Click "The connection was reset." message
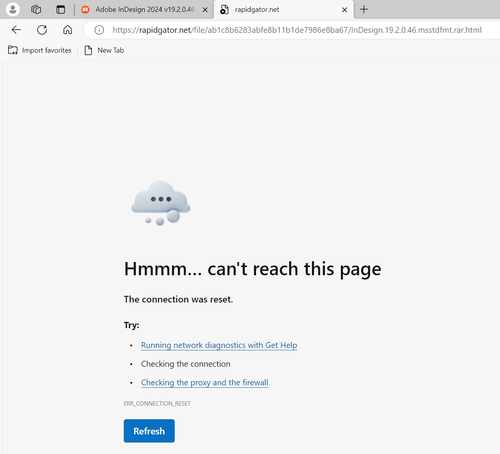500x454 pixels. click(x=178, y=299)
